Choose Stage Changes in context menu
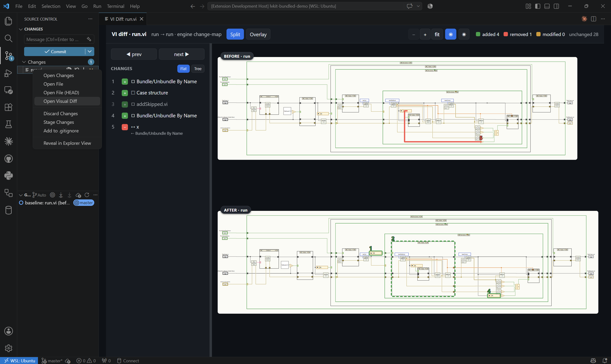The image size is (611, 364). tap(67, 122)
